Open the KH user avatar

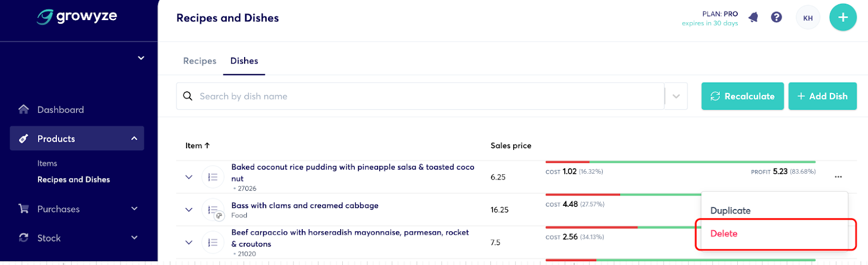tap(808, 18)
